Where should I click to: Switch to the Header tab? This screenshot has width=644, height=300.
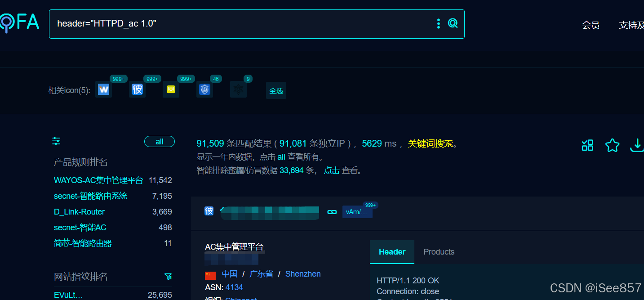click(x=392, y=252)
